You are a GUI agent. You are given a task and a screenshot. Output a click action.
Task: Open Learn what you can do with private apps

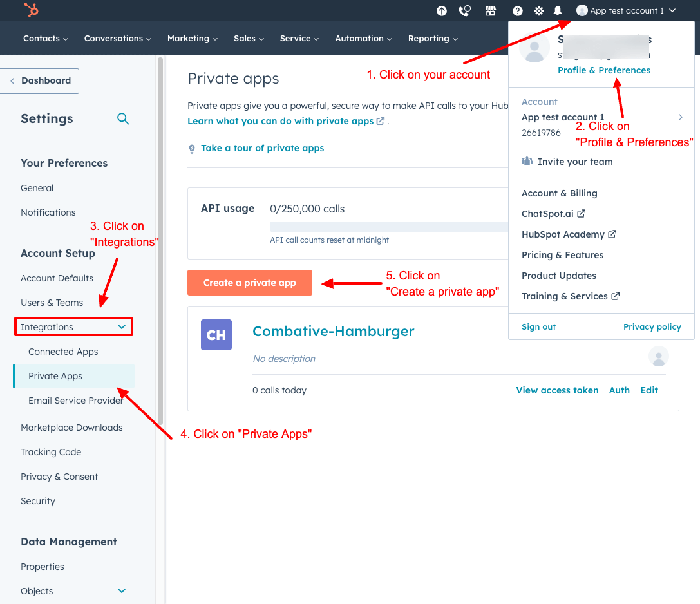tap(286, 121)
